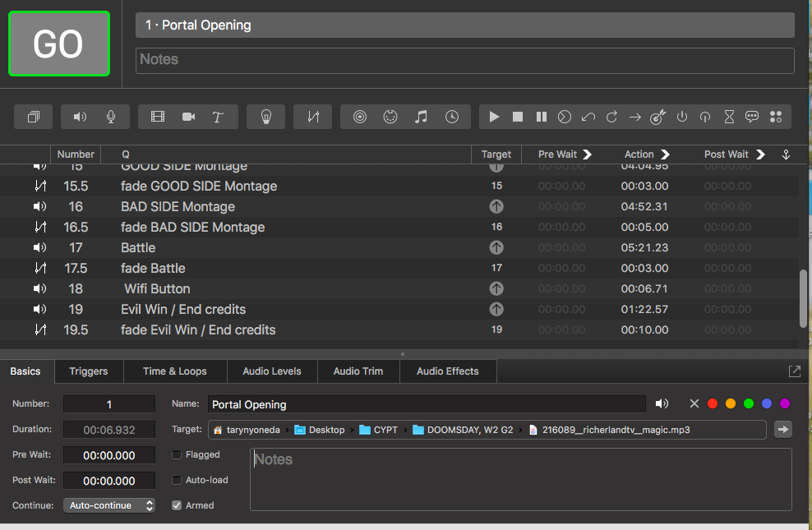Add a Group cue from toolbar
This screenshot has width=812, height=530.
point(34,117)
